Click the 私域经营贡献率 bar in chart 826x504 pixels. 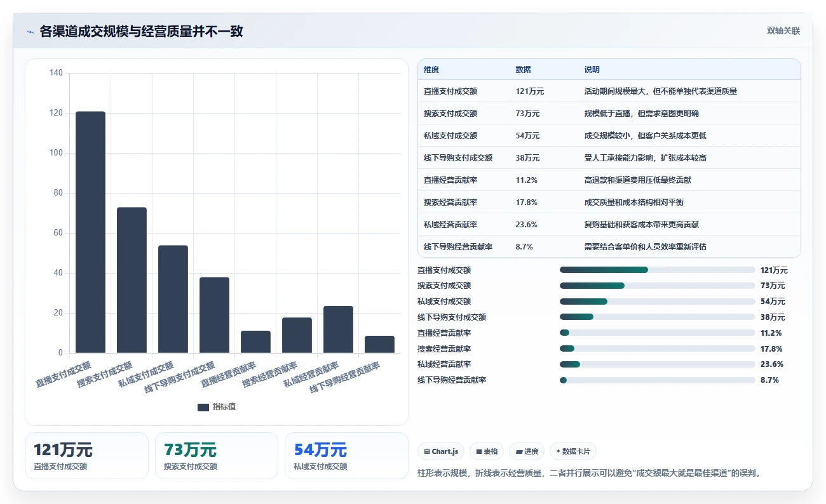(x=338, y=329)
